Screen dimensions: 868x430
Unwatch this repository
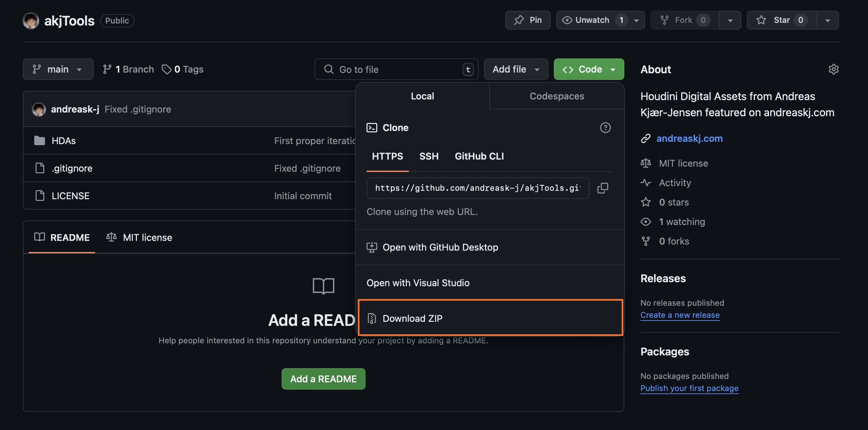591,20
